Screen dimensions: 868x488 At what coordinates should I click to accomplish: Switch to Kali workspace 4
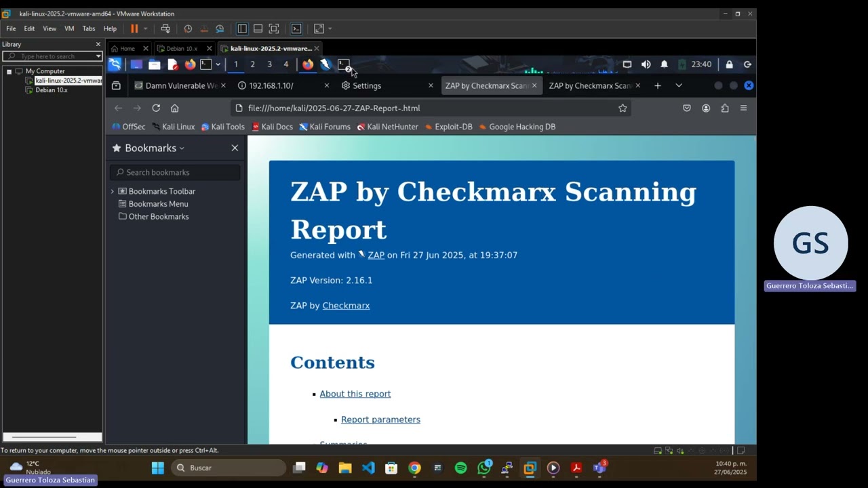pyautogui.click(x=286, y=64)
